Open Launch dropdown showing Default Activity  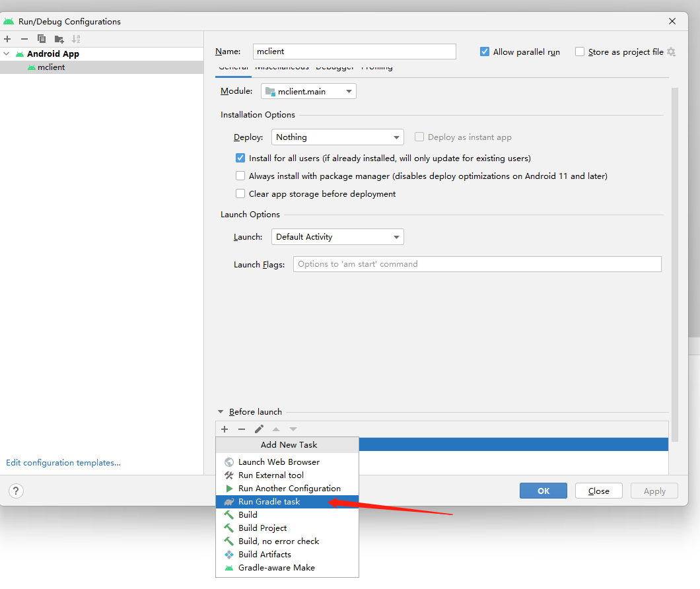[x=337, y=236]
